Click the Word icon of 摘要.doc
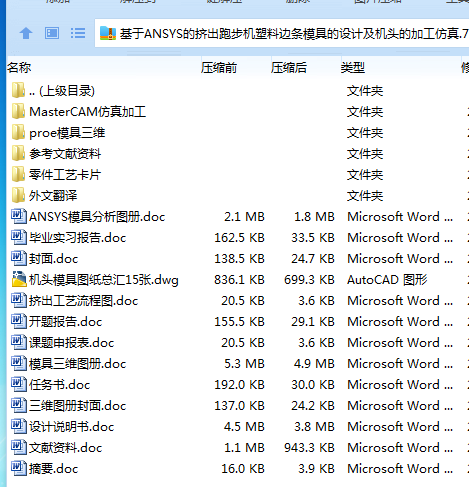The height and width of the screenshot is (487, 469). point(19,468)
